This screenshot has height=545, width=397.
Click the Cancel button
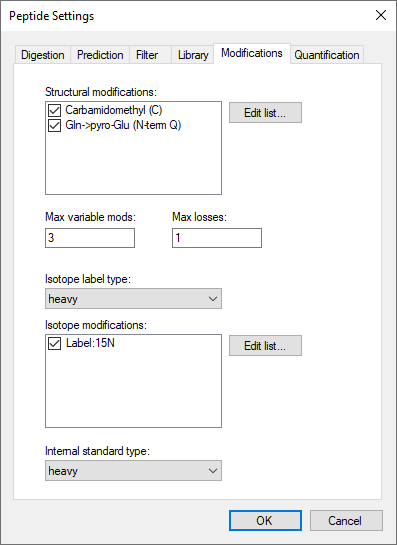(346, 521)
